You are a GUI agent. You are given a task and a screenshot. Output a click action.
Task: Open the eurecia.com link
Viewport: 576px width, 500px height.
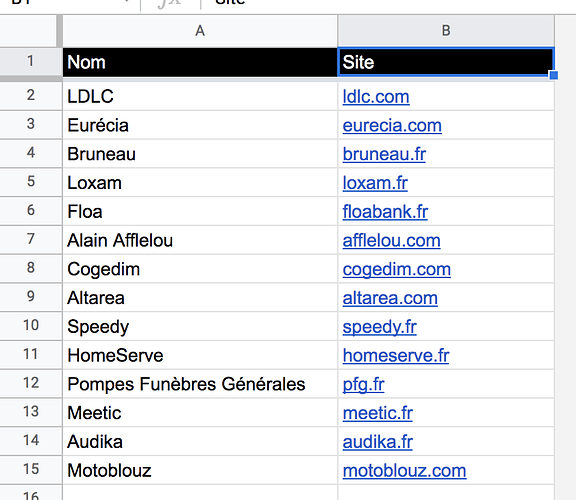[392, 126]
